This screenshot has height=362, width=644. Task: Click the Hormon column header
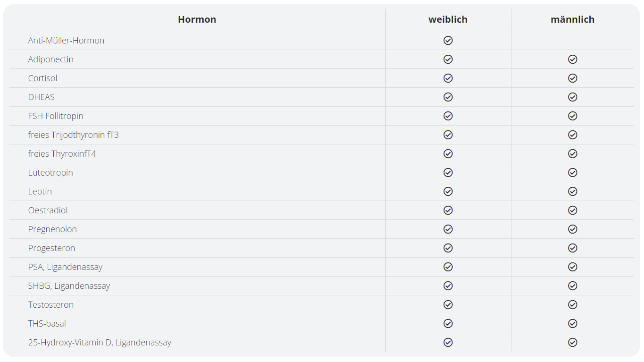pyautogui.click(x=197, y=20)
